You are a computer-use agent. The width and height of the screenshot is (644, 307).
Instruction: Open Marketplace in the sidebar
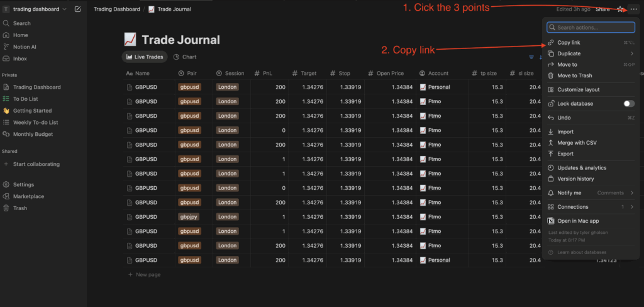pyautogui.click(x=28, y=196)
